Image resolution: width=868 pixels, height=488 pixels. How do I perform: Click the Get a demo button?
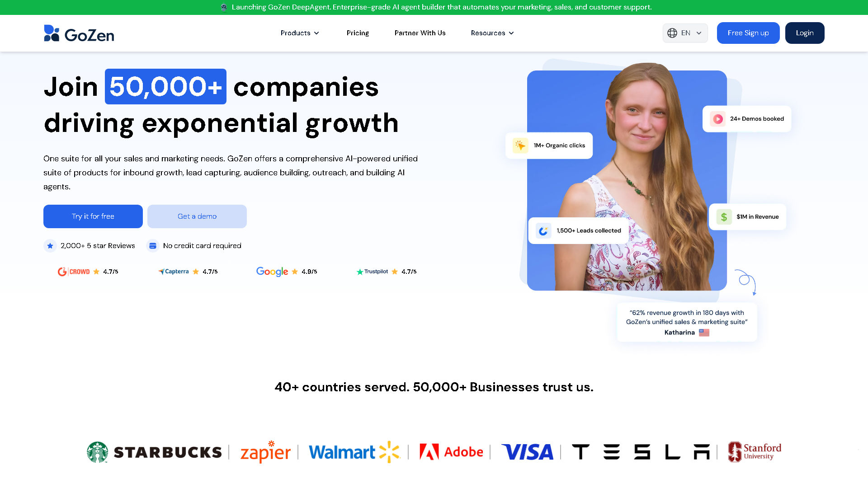pyautogui.click(x=197, y=216)
